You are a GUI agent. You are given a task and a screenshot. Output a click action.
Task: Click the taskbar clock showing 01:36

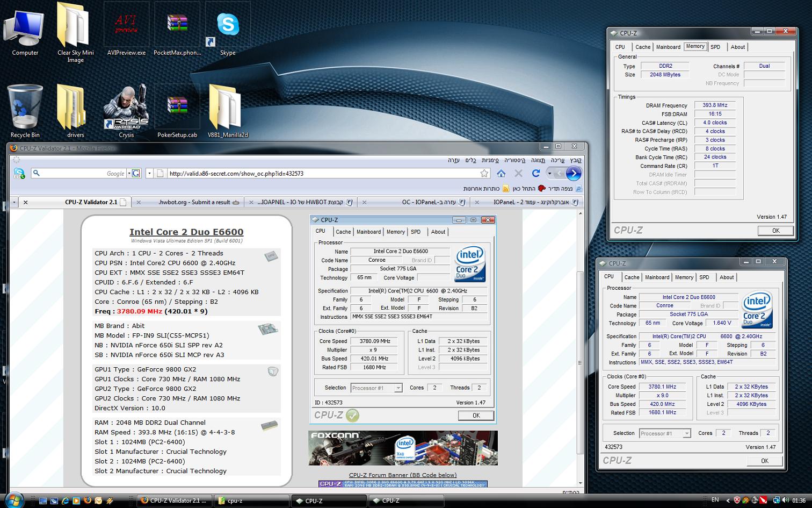point(799,500)
